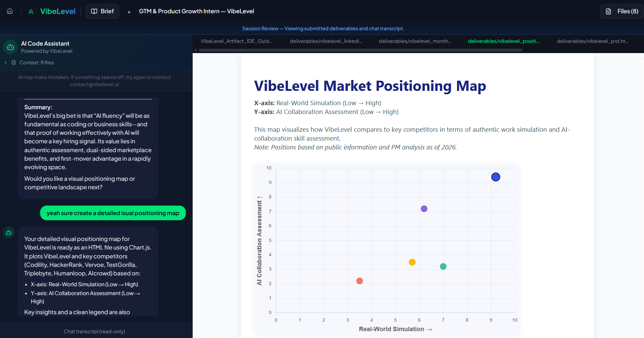
Task: Click the dark blue data point on chart
Action: [x=496, y=177]
